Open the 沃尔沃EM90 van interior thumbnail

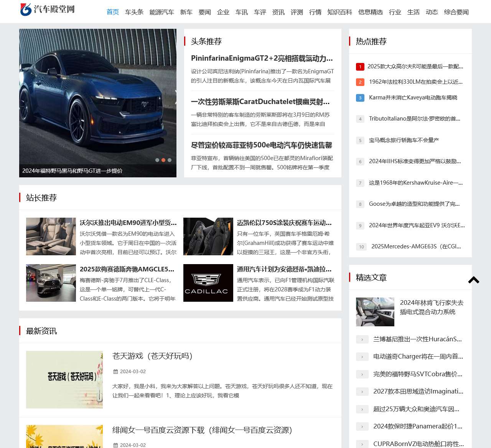tap(51, 236)
